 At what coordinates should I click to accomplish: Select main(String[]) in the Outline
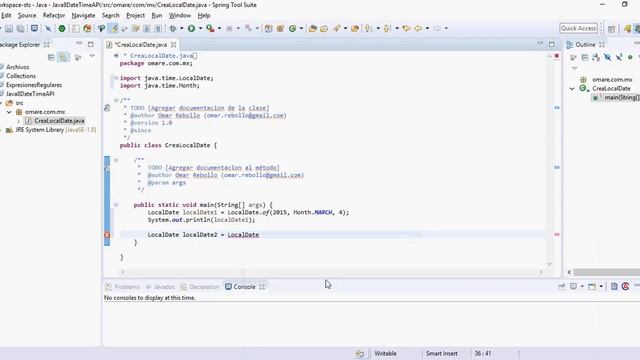pyautogui.click(x=617, y=98)
